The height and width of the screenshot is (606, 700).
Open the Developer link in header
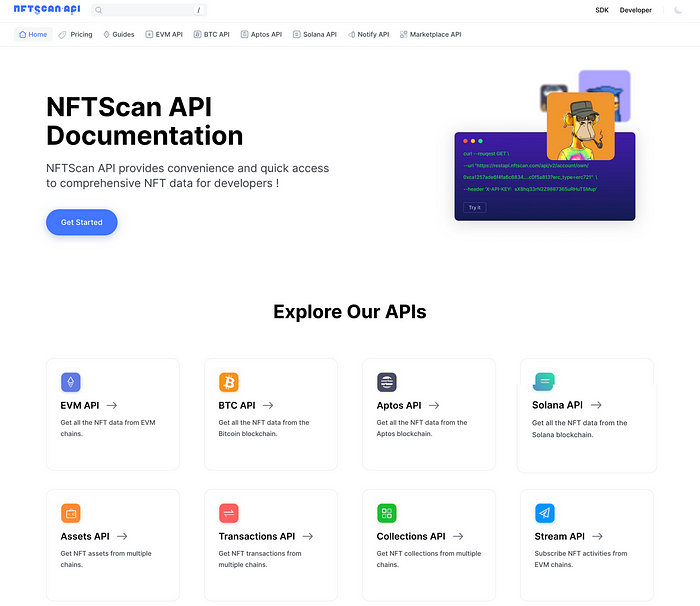[635, 10]
